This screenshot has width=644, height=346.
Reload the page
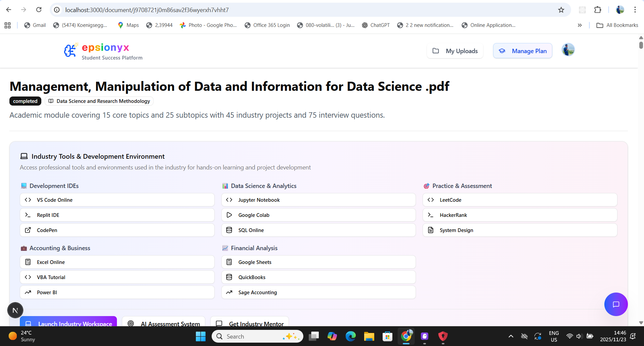pyautogui.click(x=39, y=10)
